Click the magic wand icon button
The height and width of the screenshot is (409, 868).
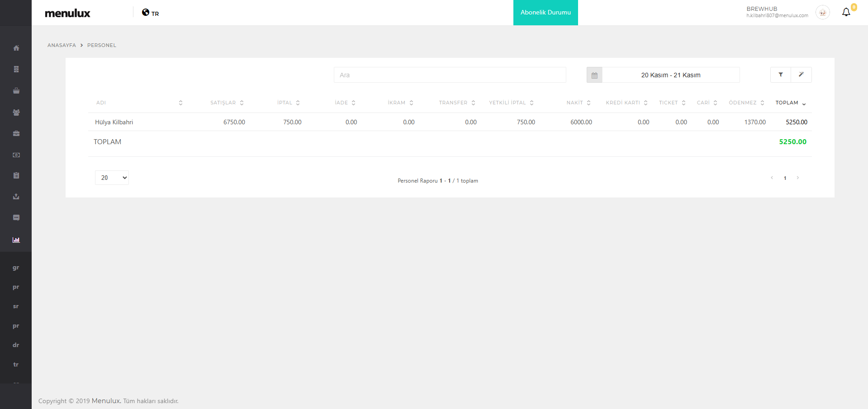(x=801, y=75)
